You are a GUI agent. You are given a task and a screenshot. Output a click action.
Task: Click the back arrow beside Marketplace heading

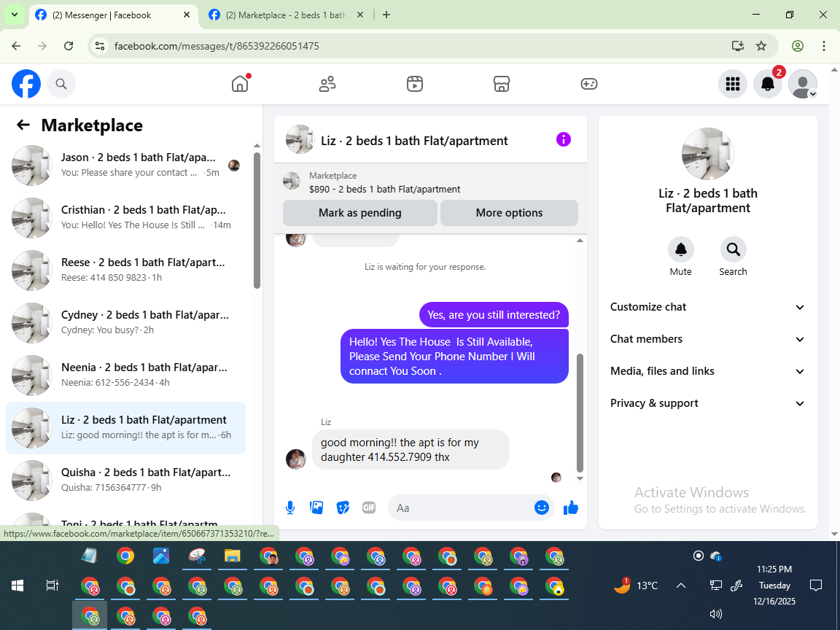23,125
